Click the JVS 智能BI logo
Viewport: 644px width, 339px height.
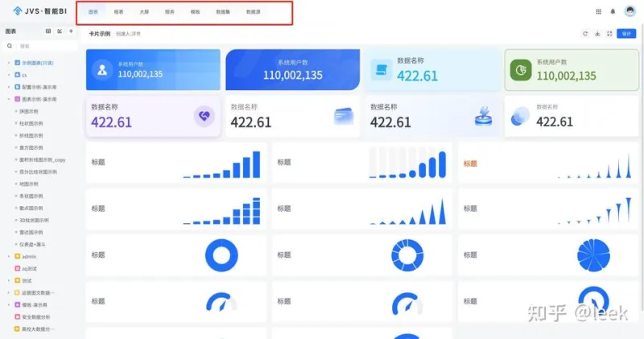click(x=39, y=11)
